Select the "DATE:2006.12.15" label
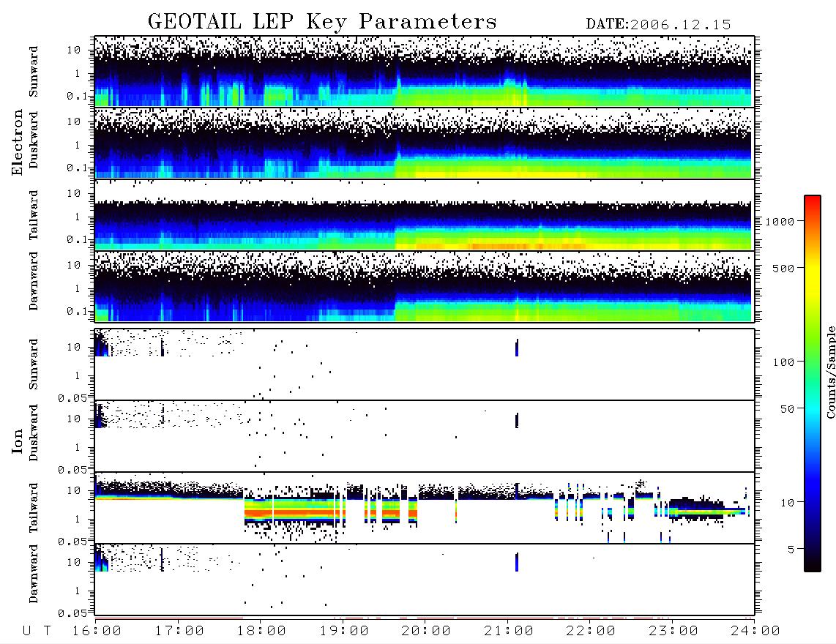 click(658, 24)
